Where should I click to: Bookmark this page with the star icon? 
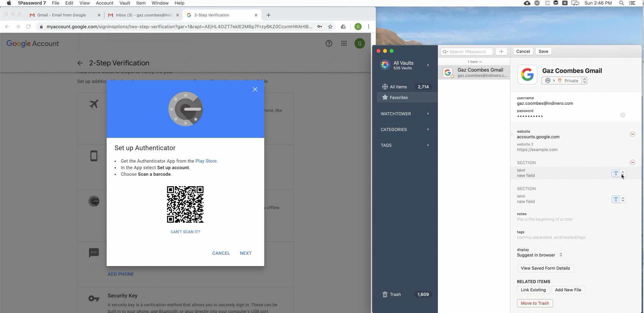(x=330, y=27)
